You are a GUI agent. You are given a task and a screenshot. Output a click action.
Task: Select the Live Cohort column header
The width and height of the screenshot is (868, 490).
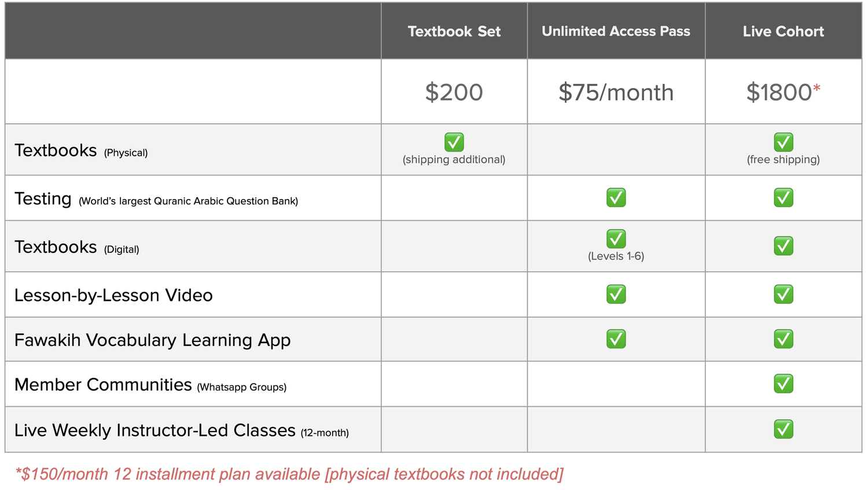point(783,31)
